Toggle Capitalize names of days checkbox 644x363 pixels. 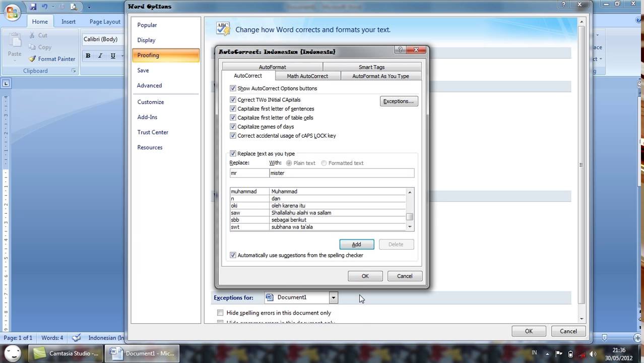click(233, 127)
